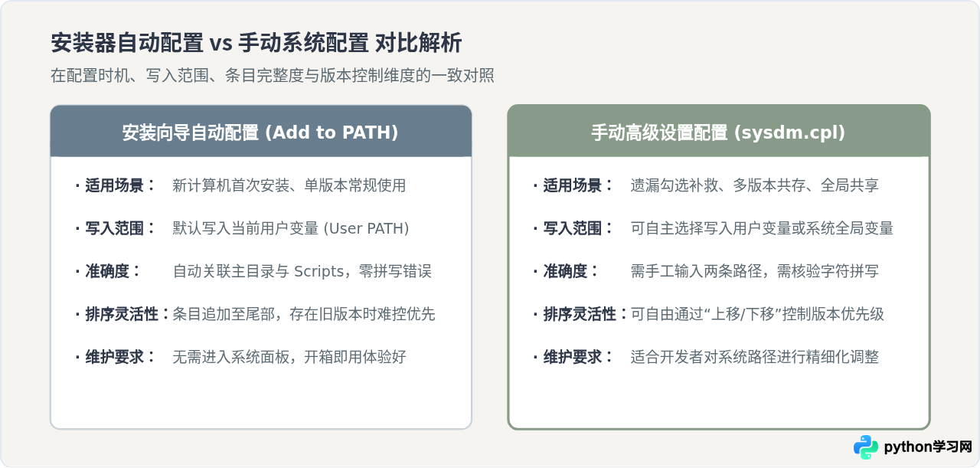Click the title '安装器自动配置 vs 手动系统配置 对比解析'

(256, 43)
